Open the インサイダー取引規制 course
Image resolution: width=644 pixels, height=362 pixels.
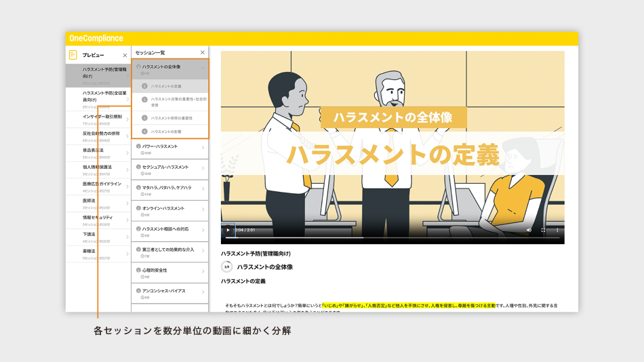point(98,119)
